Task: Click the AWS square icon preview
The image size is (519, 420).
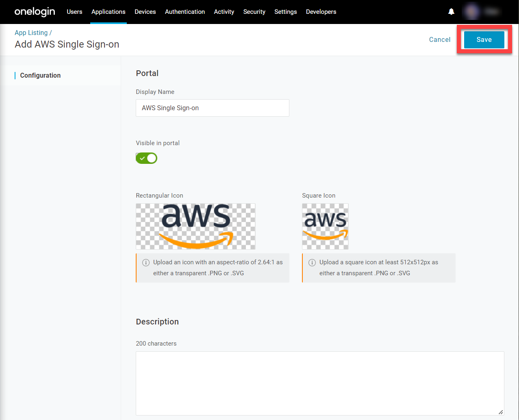Action: (x=325, y=226)
